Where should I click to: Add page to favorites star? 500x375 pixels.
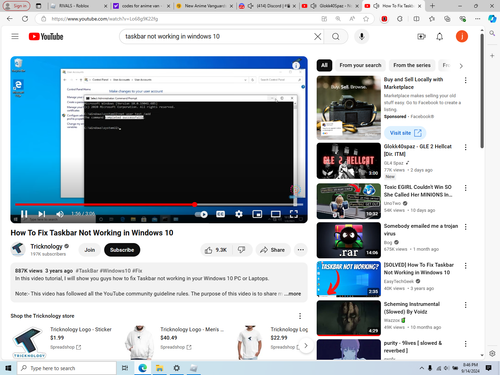366,19
